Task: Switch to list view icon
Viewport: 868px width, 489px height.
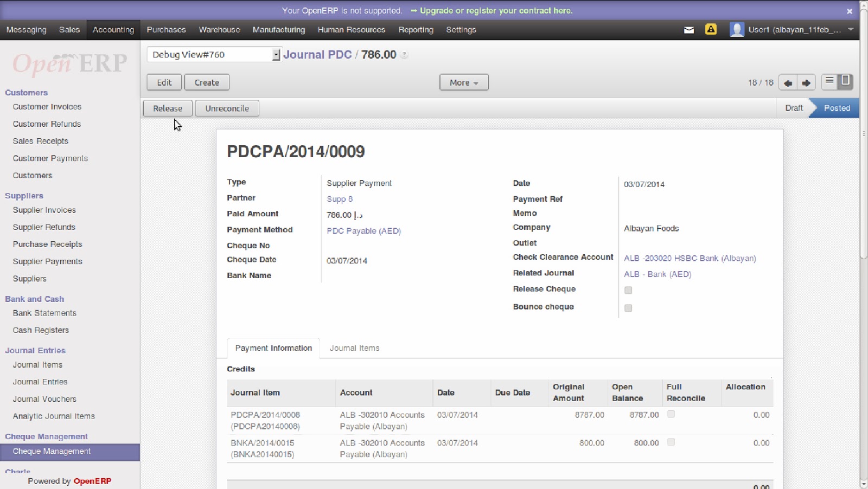Action: (829, 81)
